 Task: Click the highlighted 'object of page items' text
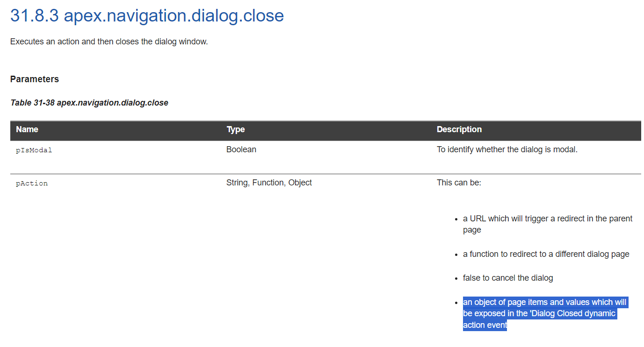[x=544, y=302]
